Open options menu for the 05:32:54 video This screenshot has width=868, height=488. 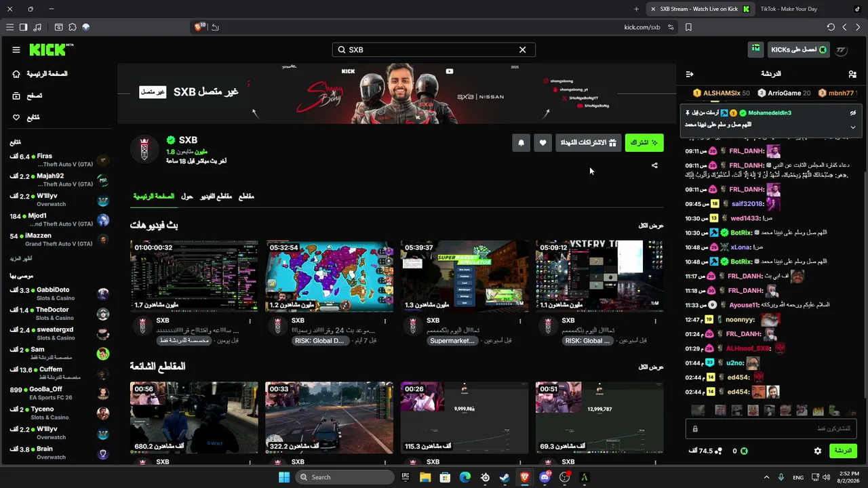click(385, 321)
